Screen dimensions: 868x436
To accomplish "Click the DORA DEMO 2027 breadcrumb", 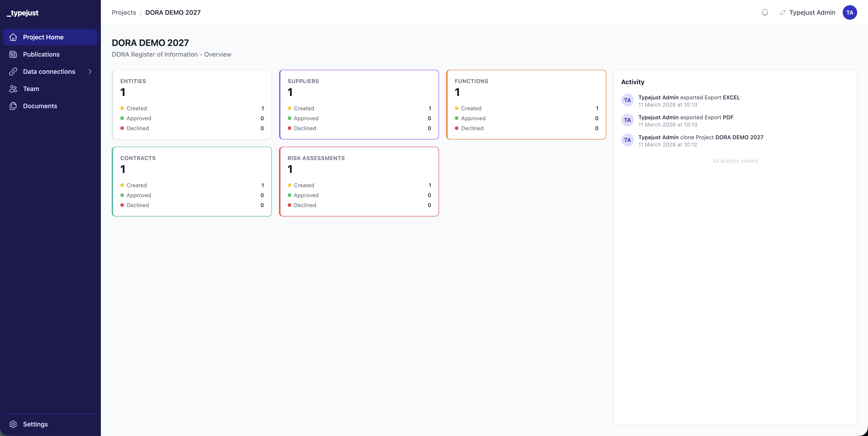I will coord(173,12).
